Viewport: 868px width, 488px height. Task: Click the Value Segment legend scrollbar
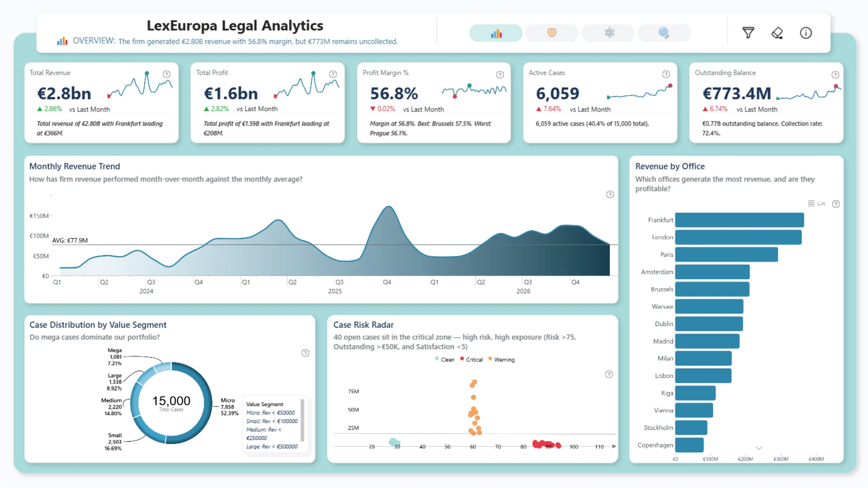pos(302,420)
